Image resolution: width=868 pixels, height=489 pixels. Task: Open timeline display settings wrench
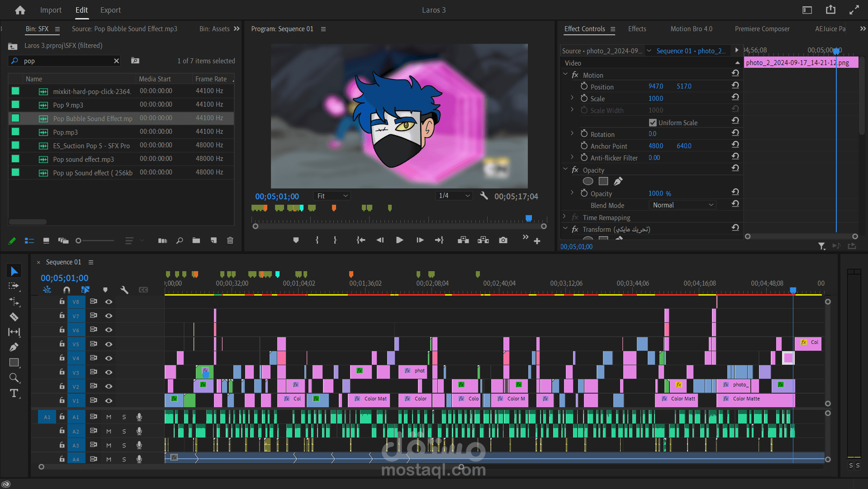coord(124,290)
